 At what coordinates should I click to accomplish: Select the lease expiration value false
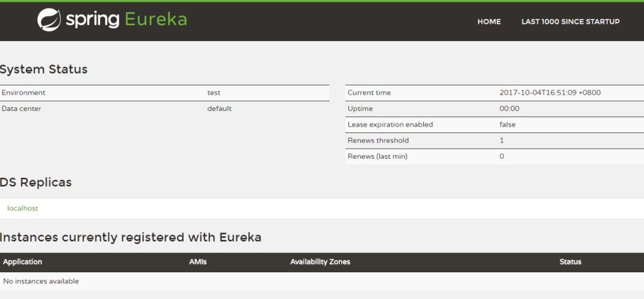[x=507, y=125]
